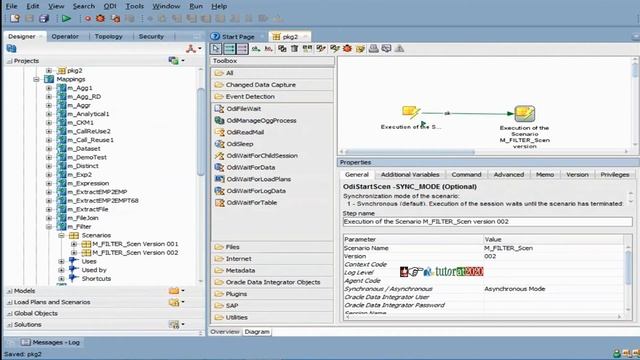Collapse the Mappings tree node
Screen dimensions: 640x360
pos(36,79)
